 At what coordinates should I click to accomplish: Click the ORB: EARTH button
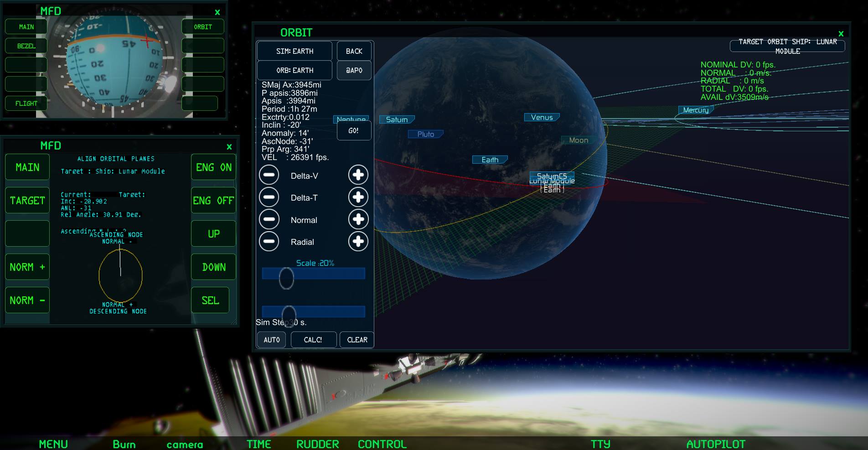[x=294, y=70]
